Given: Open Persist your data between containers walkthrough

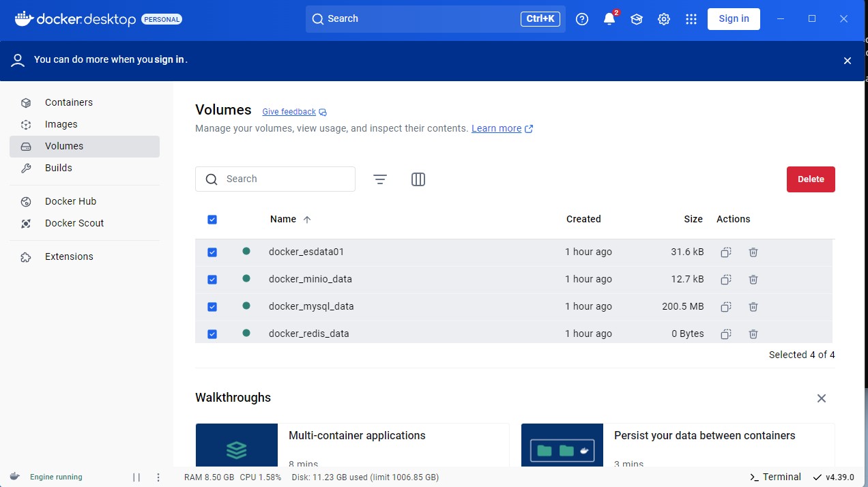Looking at the screenshot, I should pos(678,445).
